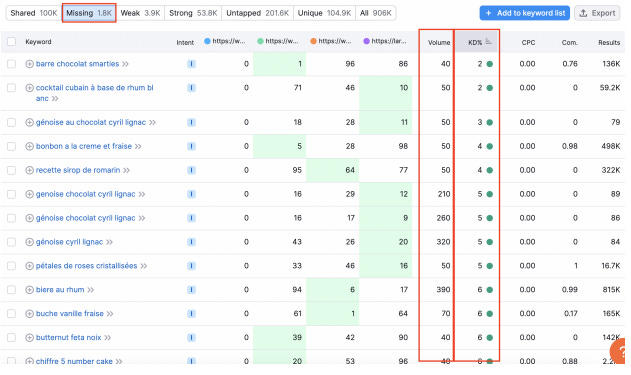Open keyword link biere au rhum
Image resolution: width=631 pixels, height=375 pixels.
(60, 290)
